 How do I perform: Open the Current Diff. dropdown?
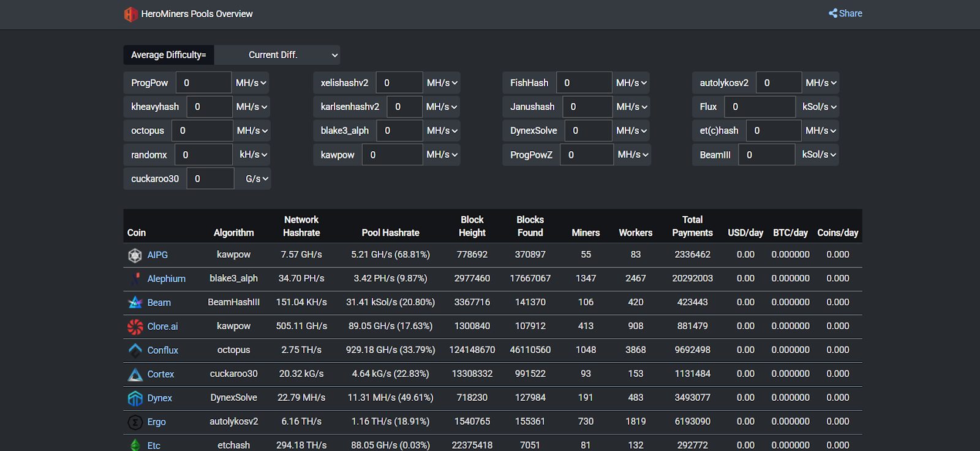click(x=277, y=55)
